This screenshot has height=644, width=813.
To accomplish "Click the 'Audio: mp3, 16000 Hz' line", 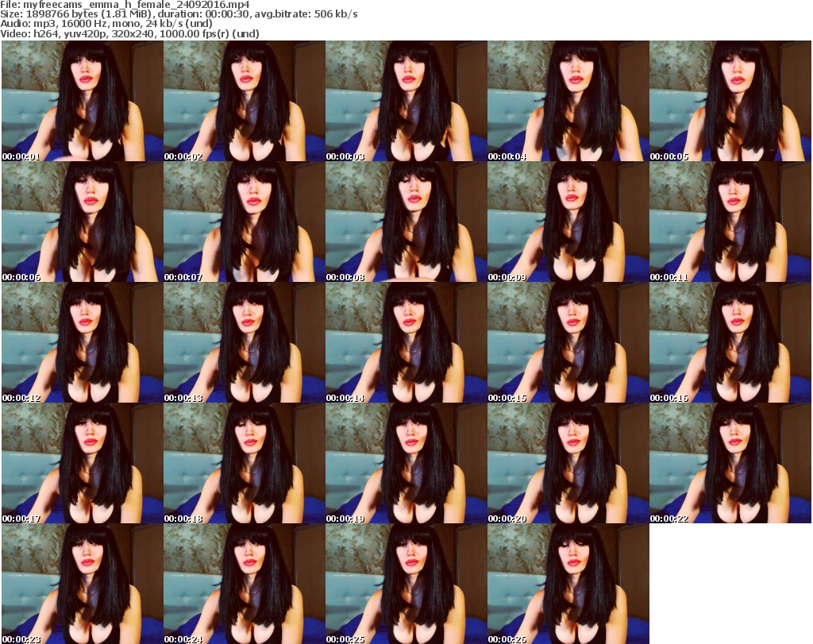I will (106, 24).
